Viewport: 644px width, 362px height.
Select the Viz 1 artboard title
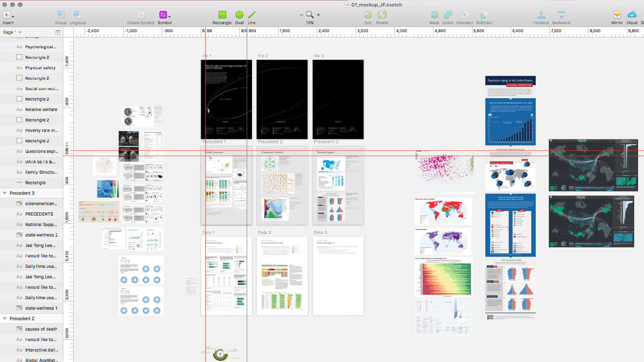(206, 56)
